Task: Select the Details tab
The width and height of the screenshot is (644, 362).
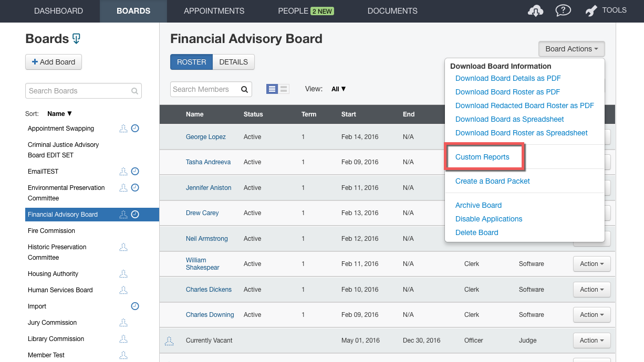Action: coord(234,62)
